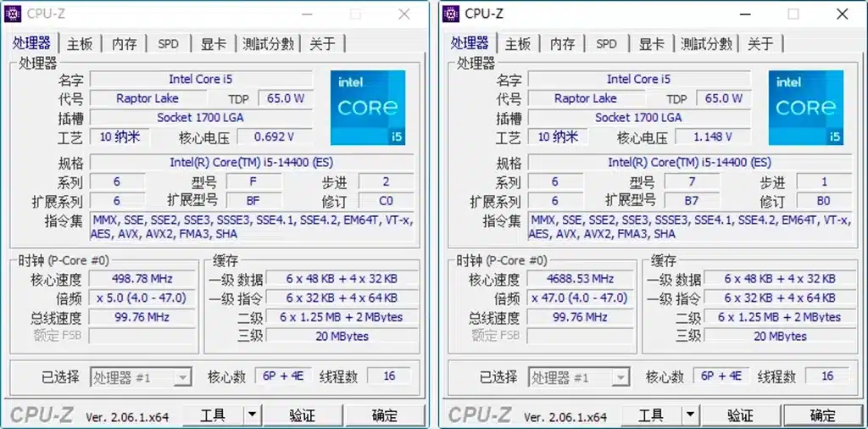Click the 验证 button in the right window
868x429 pixels.
point(740,415)
